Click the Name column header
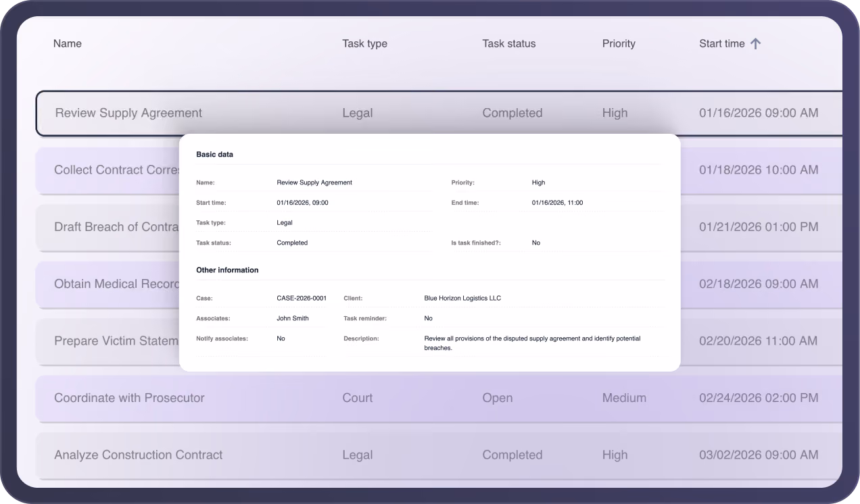860x504 pixels. coord(68,44)
